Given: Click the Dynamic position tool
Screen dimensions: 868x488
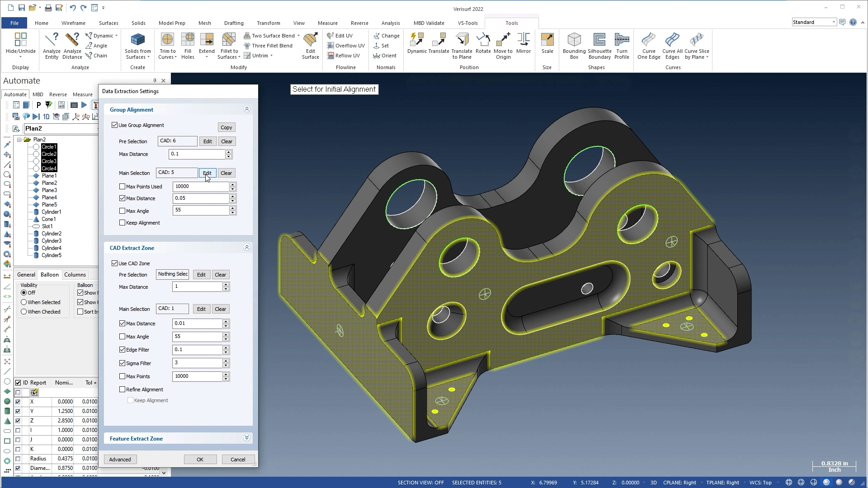Looking at the screenshot, I should pos(417,43).
